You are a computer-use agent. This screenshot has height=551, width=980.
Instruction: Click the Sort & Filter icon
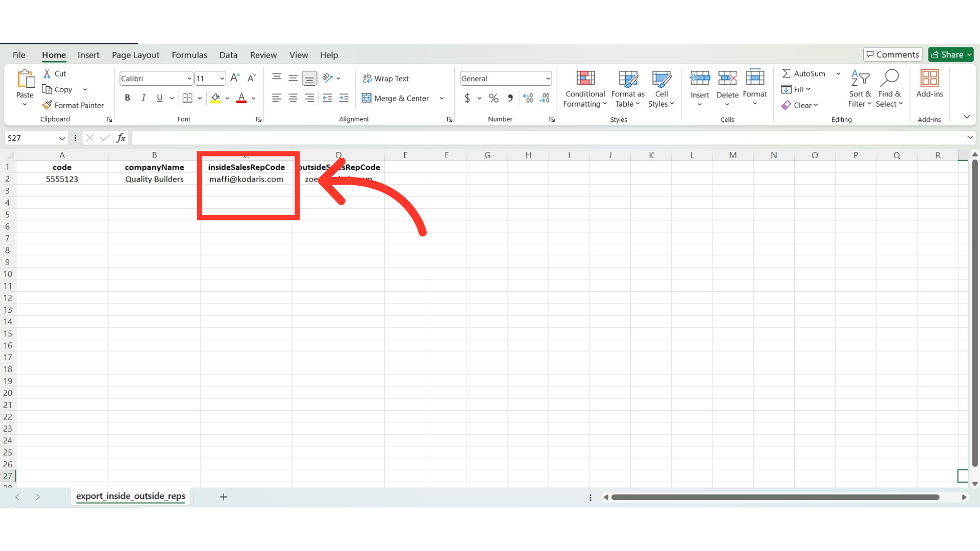pyautogui.click(x=860, y=79)
